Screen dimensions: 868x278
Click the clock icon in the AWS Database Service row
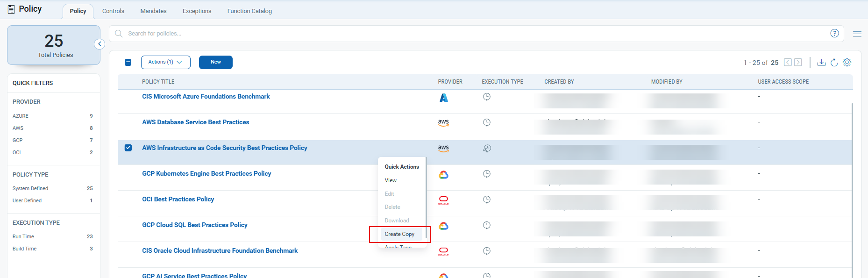point(487,122)
